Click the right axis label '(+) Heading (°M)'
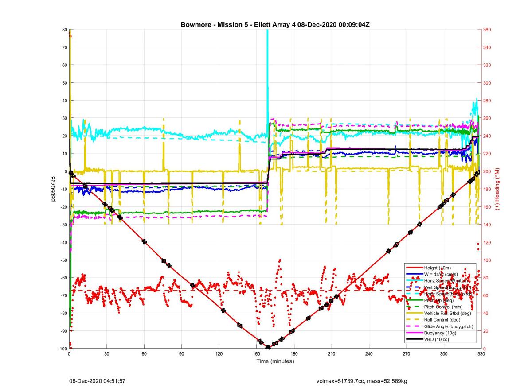Screen dimensions: 532x392 point(497,189)
